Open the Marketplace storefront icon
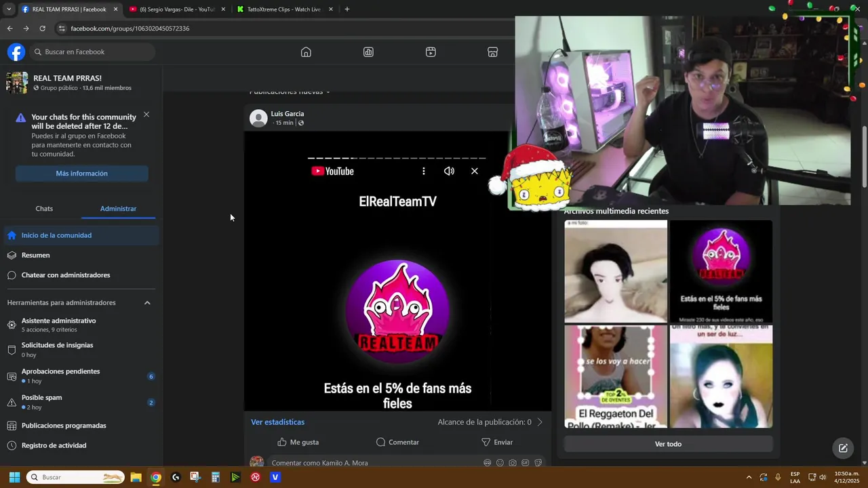This screenshot has width=868, height=488. (493, 52)
